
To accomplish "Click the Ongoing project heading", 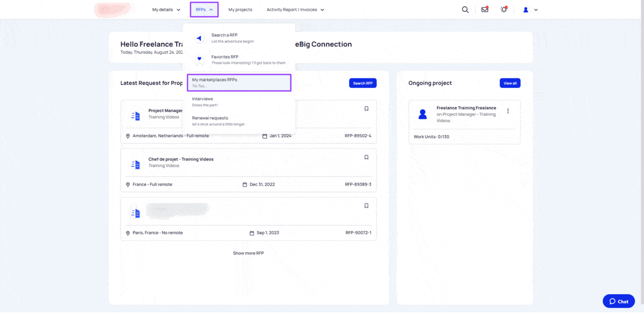I will [x=430, y=83].
